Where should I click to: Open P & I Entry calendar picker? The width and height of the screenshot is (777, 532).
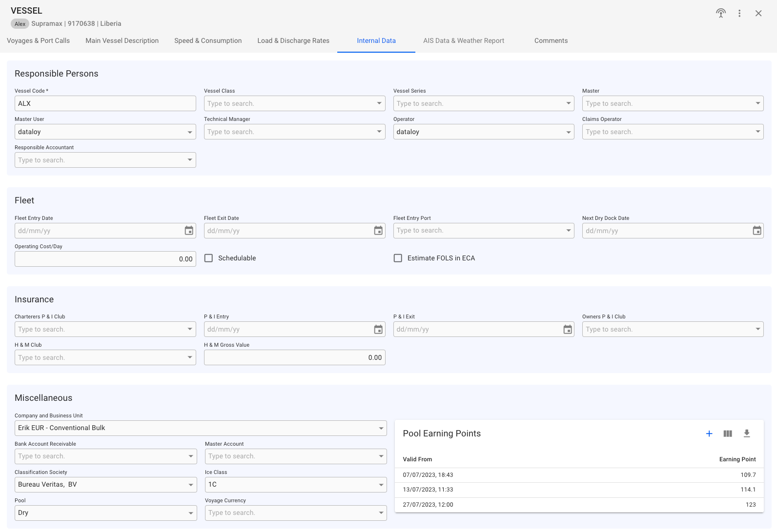point(378,330)
